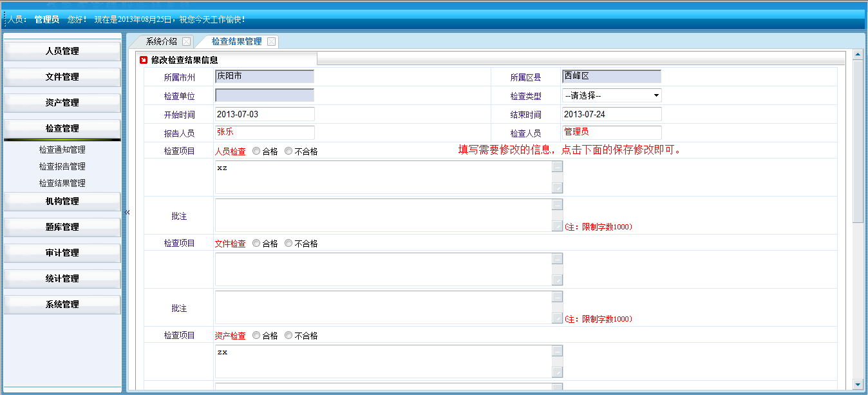Open the 检查类型 dropdown
The height and width of the screenshot is (395, 868).
coord(612,95)
